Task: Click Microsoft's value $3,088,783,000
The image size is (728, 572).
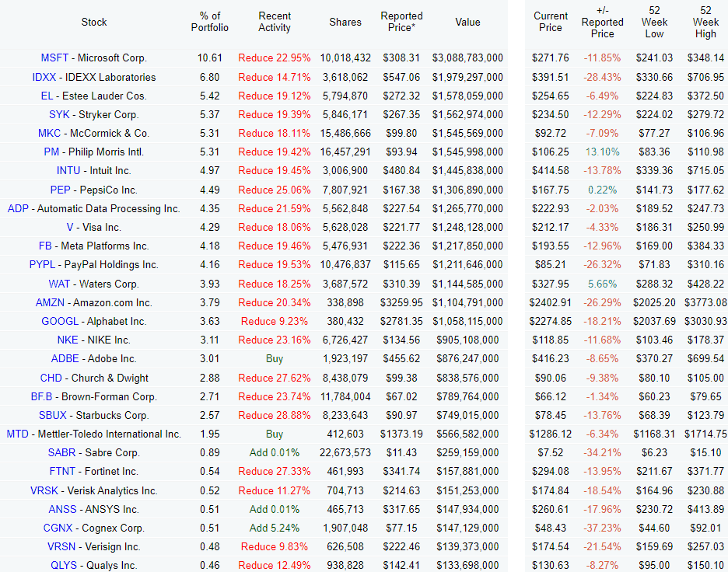Action: 467,58
